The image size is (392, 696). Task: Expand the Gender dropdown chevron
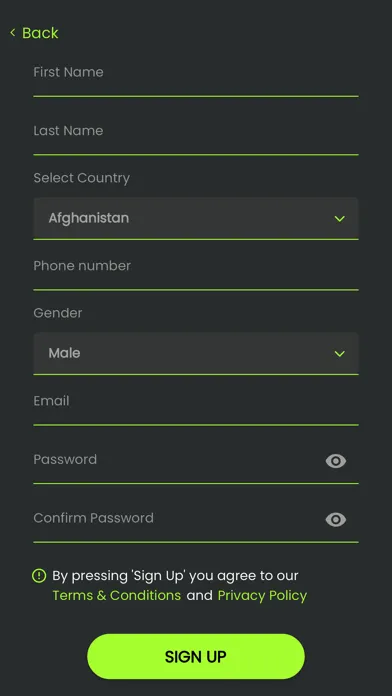340,353
